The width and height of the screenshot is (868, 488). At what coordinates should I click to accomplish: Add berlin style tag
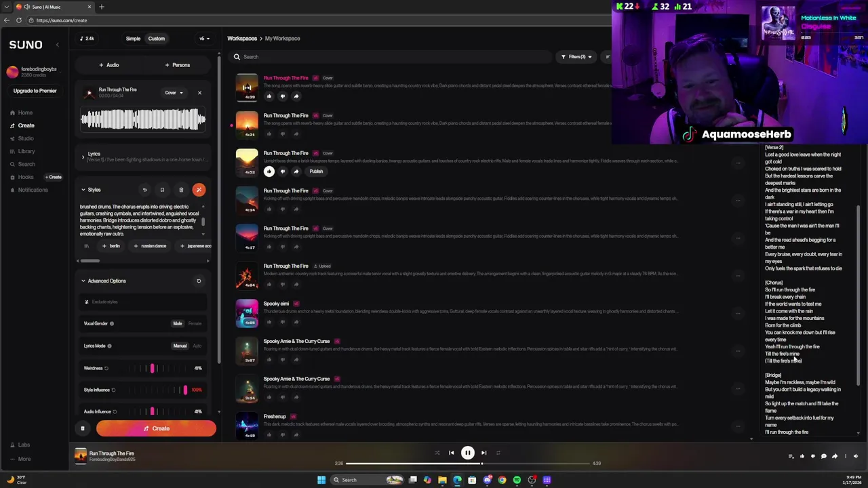pyautogui.click(x=111, y=246)
